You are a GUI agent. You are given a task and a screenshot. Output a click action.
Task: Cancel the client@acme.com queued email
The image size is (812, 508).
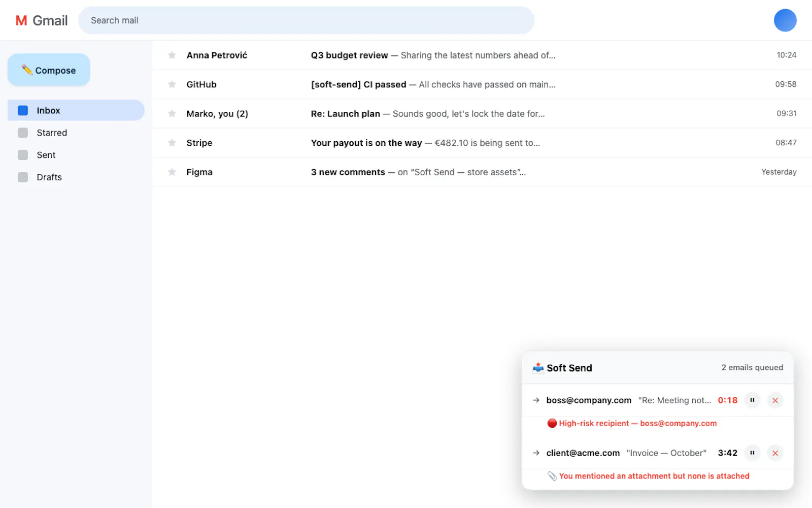pos(775,453)
